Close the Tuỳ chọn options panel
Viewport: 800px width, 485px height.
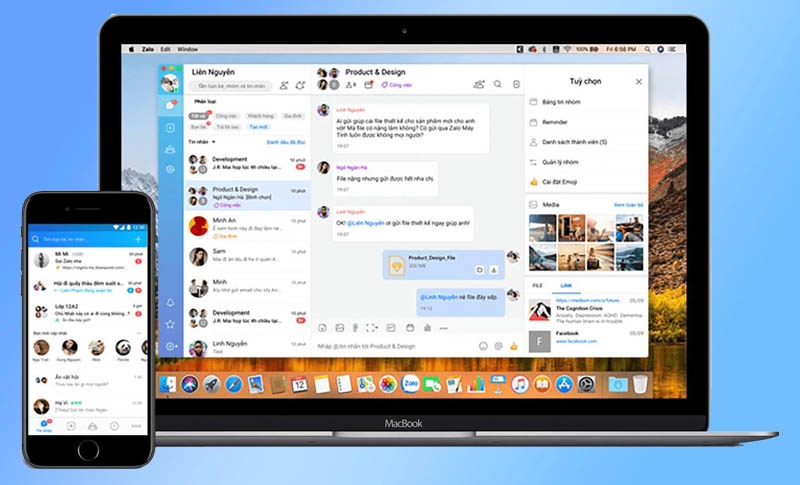pos(638,81)
